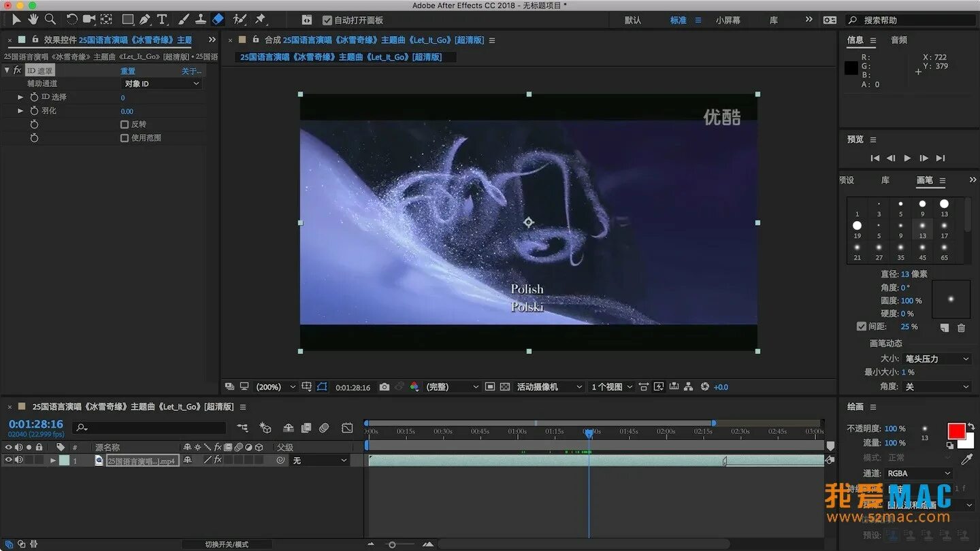Screen dimensions: 980x551
Task: Click the red foreground color swatch
Action: (956, 431)
